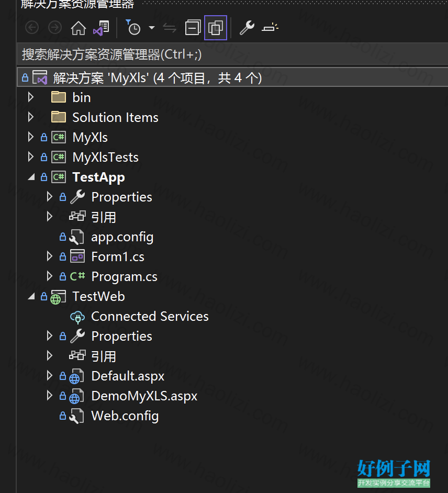Select the MyXlsTests project name

(x=106, y=157)
